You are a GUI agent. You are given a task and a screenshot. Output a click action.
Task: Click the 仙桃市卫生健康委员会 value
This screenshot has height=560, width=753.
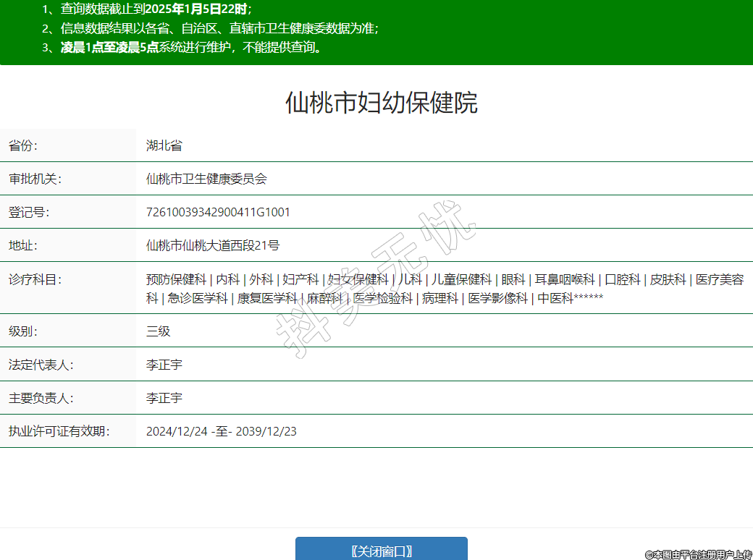pyautogui.click(x=206, y=179)
